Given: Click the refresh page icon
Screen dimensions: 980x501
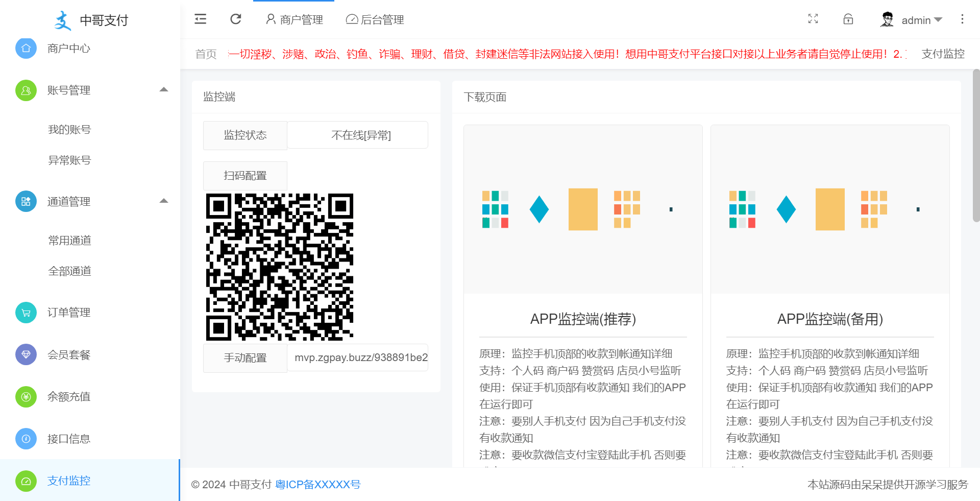Looking at the screenshot, I should point(236,19).
